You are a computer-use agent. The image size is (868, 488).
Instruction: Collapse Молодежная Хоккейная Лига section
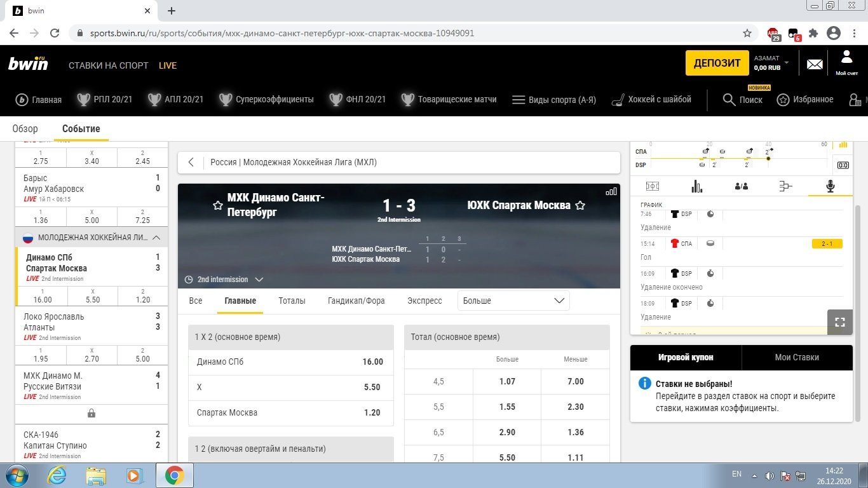pyautogui.click(x=156, y=238)
